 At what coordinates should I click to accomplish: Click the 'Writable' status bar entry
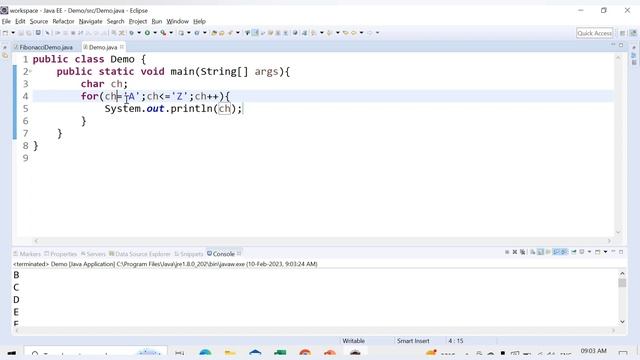click(x=353, y=341)
